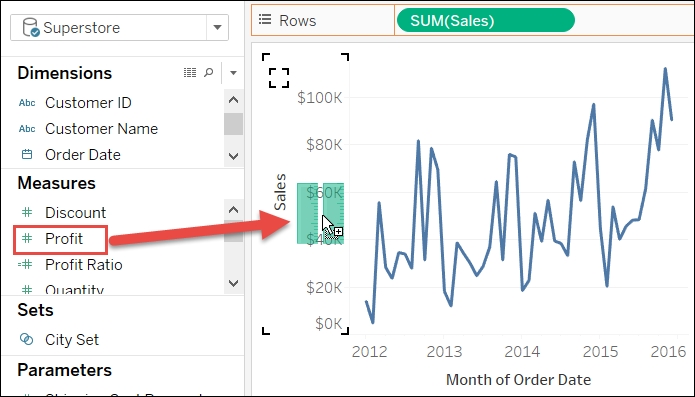The width and height of the screenshot is (695, 397).
Task: Click the Sales axis title
Action: [280, 192]
